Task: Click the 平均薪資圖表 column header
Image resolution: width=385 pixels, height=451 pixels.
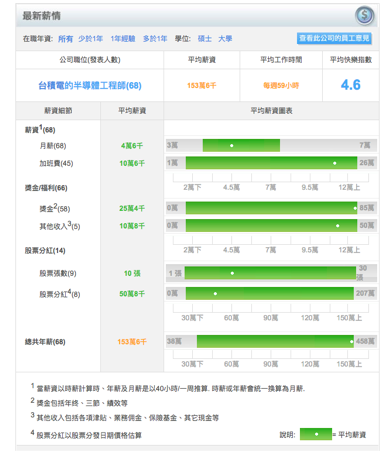Action: tap(271, 111)
